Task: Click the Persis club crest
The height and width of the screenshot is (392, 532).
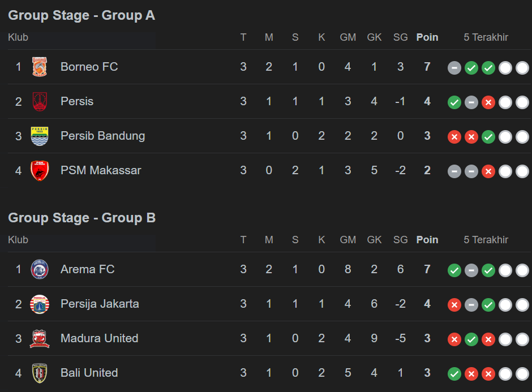Action: [40, 101]
